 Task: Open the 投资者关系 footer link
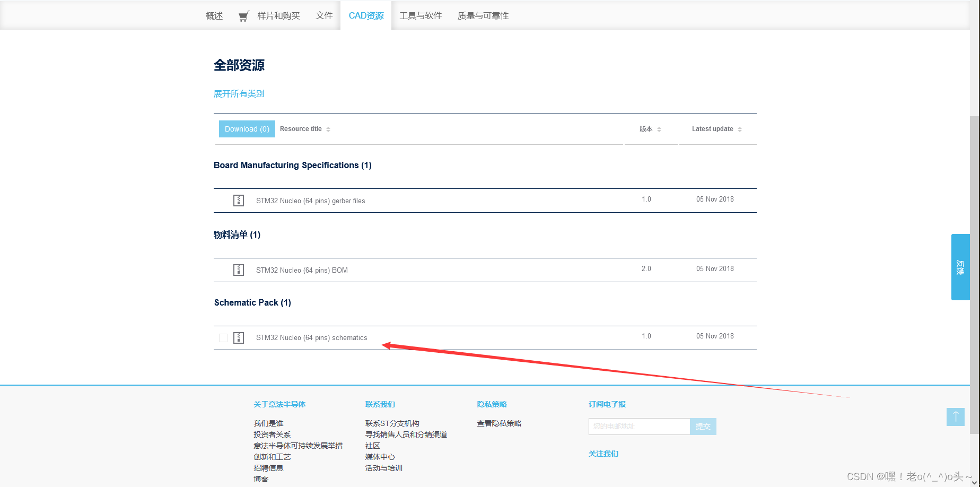coord(272,434)
